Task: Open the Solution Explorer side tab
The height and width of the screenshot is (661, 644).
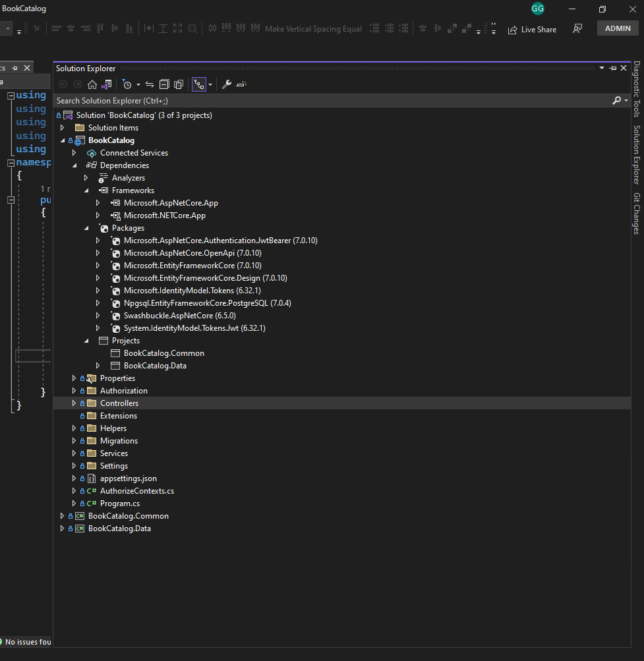Action: pyautogui.click(x=637, y=155)
